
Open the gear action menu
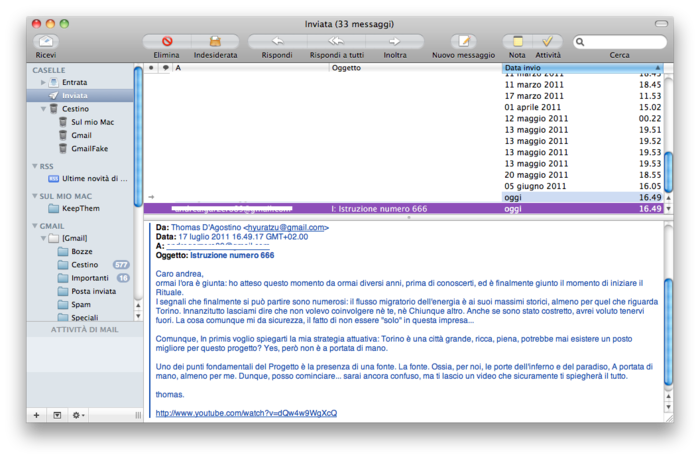click(78, 415)
